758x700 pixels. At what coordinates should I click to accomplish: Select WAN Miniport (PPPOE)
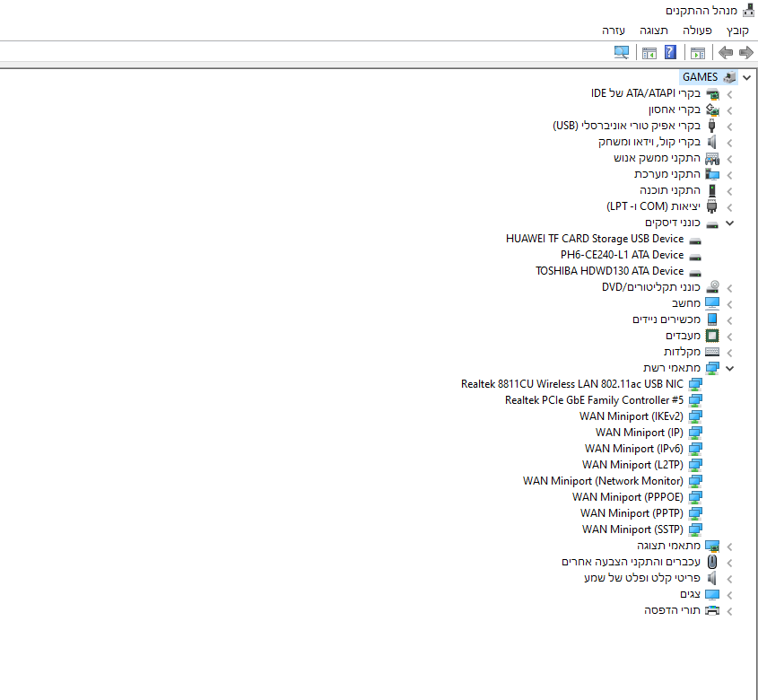point(628,497)
